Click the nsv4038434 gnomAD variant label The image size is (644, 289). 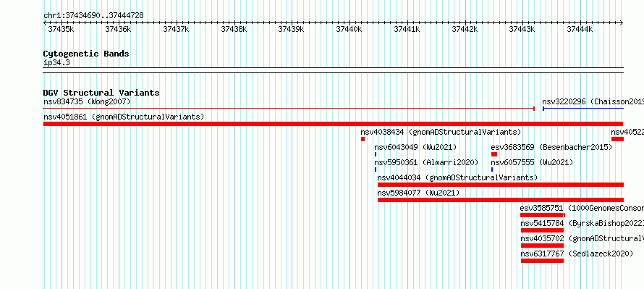(x=441, y=132)
